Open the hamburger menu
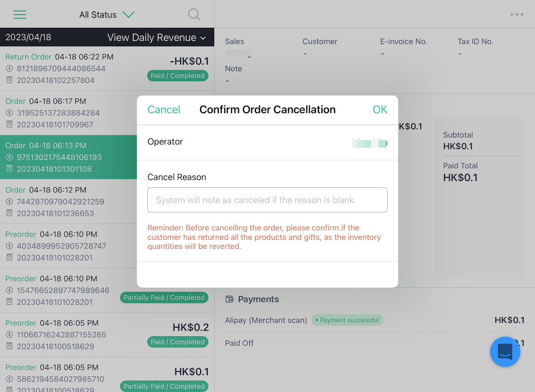The width and height of the screenshot is (535, 392). (20, 15)
